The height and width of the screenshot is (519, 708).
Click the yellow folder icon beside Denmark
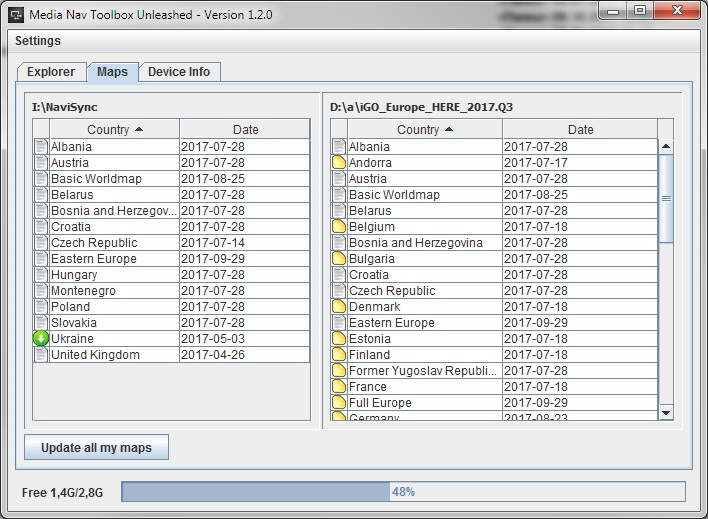click(x=339, y=306)
